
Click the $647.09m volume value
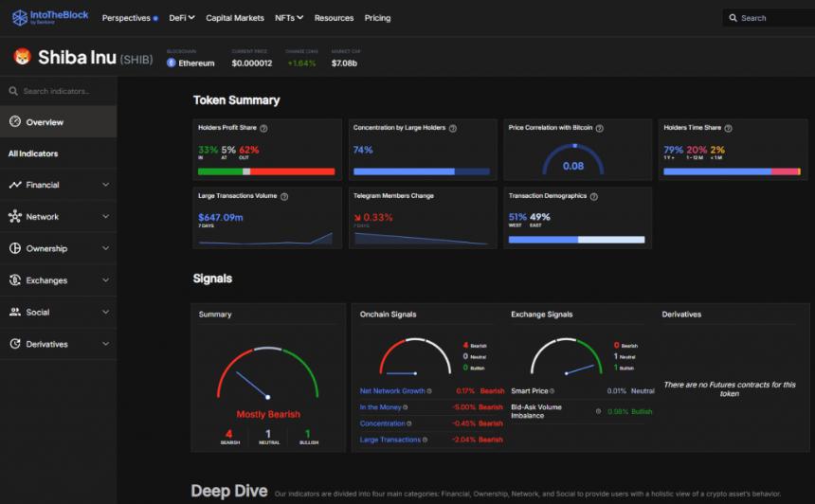[221, 217]
